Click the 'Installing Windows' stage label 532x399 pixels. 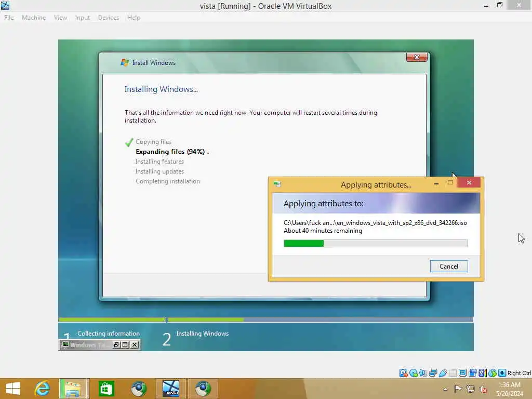(x=203, y=334)
